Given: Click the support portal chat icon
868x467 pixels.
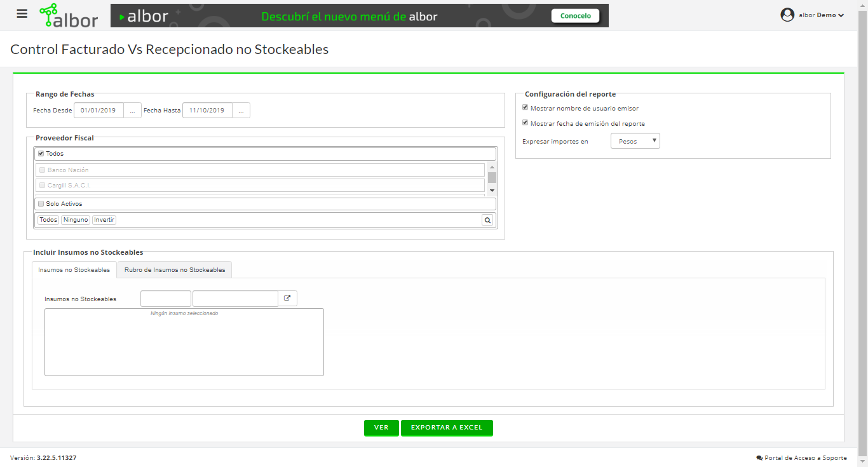Looking at the screenshot, I should point(759,457).
